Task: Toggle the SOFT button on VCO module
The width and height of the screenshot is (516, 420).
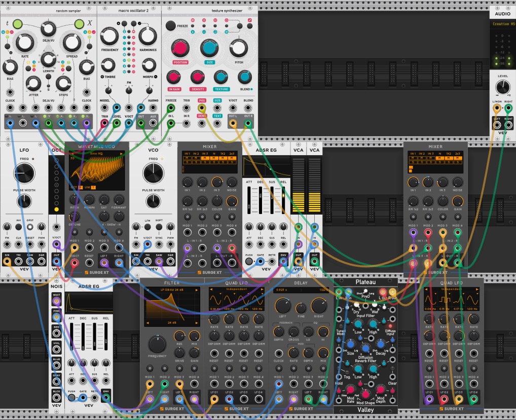Action: tap(159, 227)
